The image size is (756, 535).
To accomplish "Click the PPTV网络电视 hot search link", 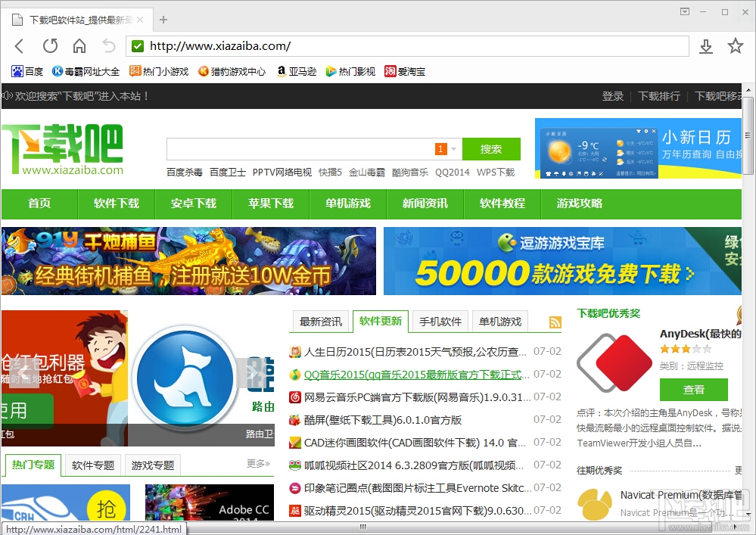I will [282, 172].
